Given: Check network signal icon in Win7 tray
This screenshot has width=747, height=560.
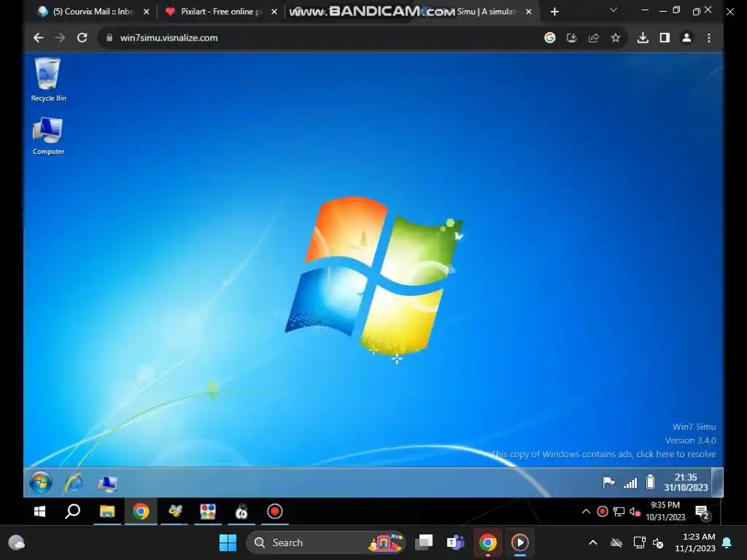Looking at the screenshot, I should 630,483.
